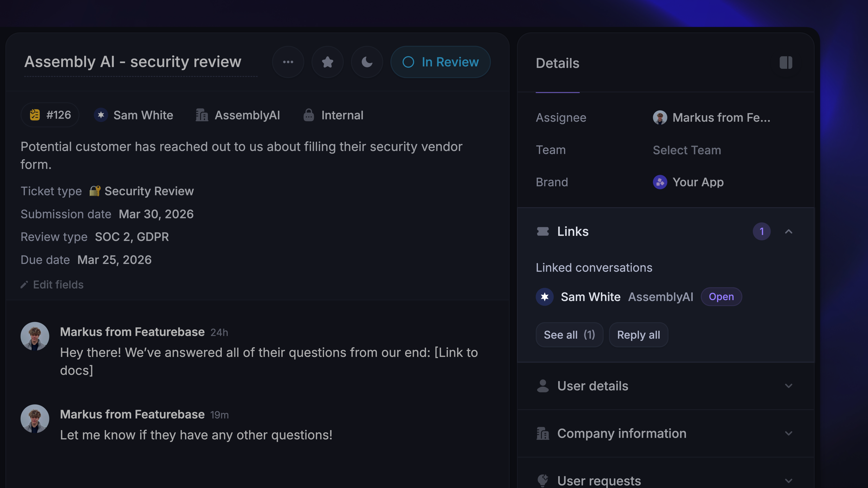Open ticket number #126 badge

click(x=50, y=115)
